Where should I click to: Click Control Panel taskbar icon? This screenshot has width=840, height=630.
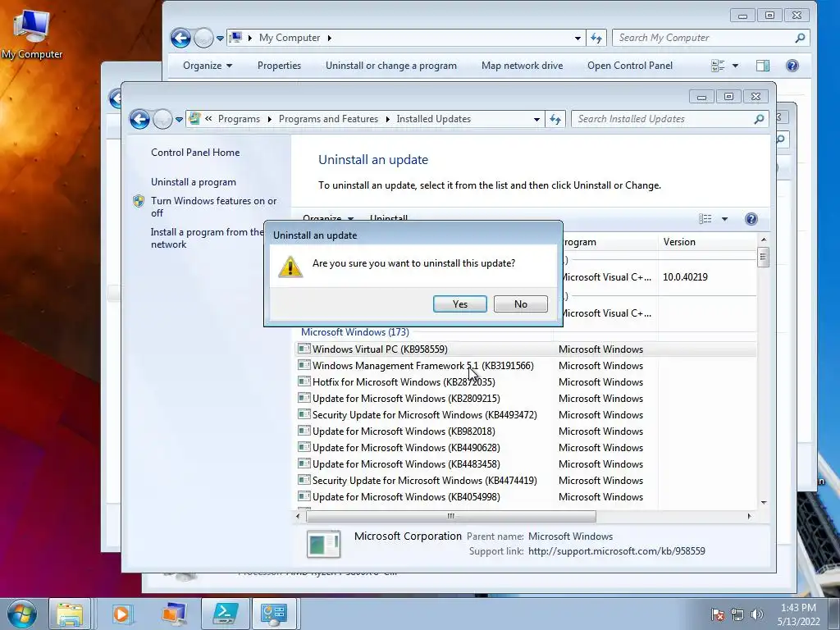(x=274, y=614)
